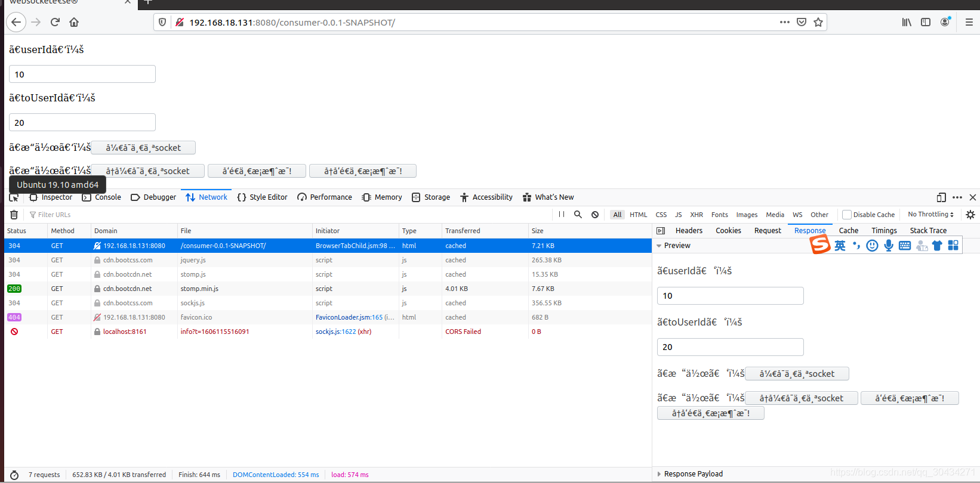Start performance analysis from the stopwatch icon
Screen dimensions: 980x483
(x=14, y=475)
